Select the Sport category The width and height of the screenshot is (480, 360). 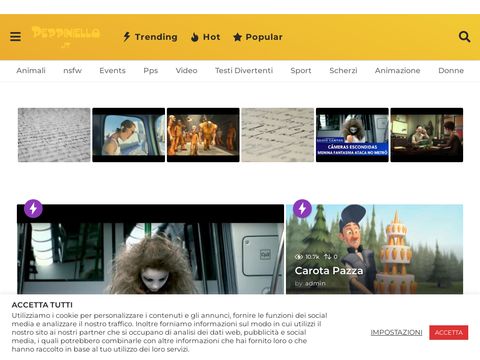[x=301, y=71]
